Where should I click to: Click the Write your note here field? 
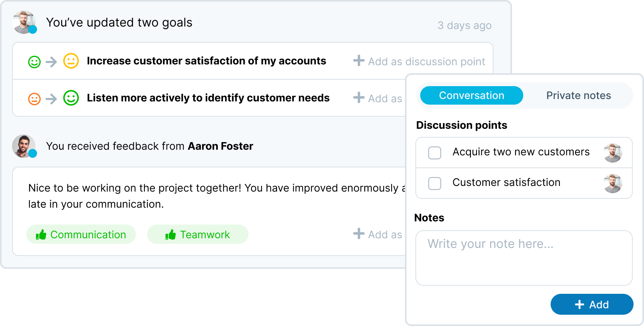524,258
